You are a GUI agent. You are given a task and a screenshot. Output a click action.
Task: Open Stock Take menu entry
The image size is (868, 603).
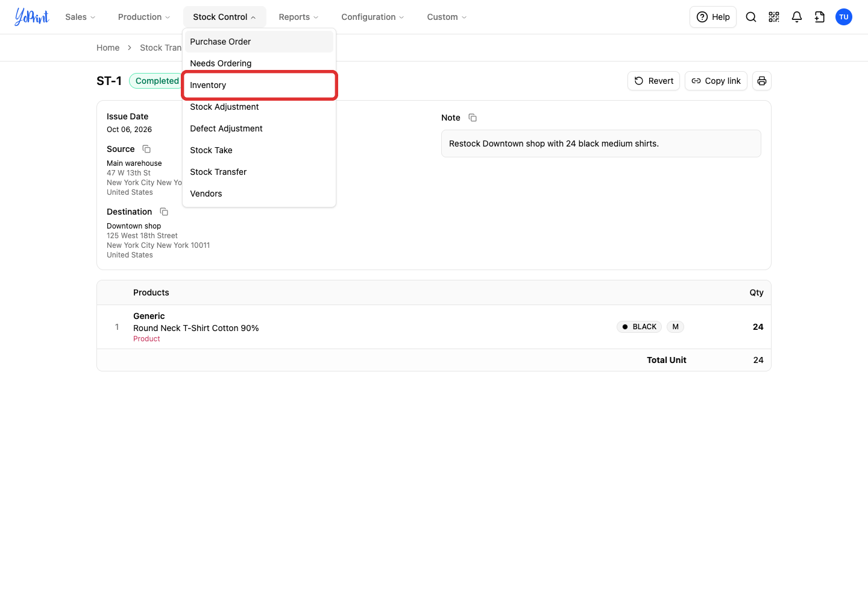259,150
